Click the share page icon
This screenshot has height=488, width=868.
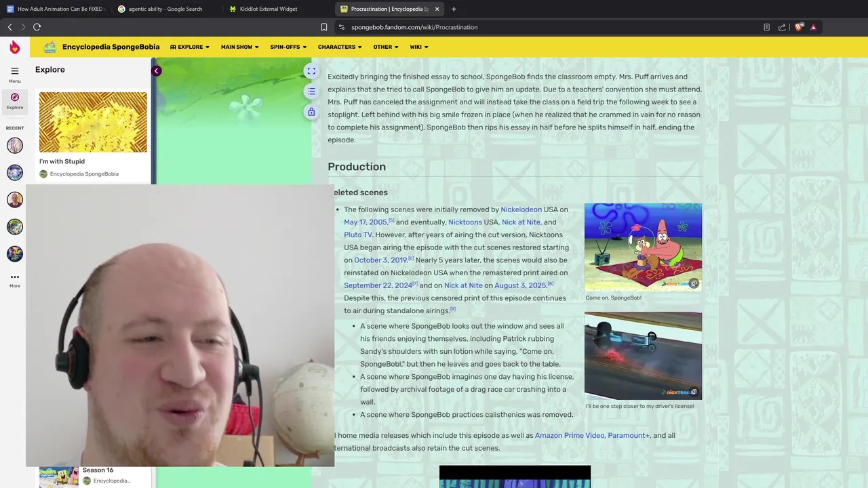(782, 27)
